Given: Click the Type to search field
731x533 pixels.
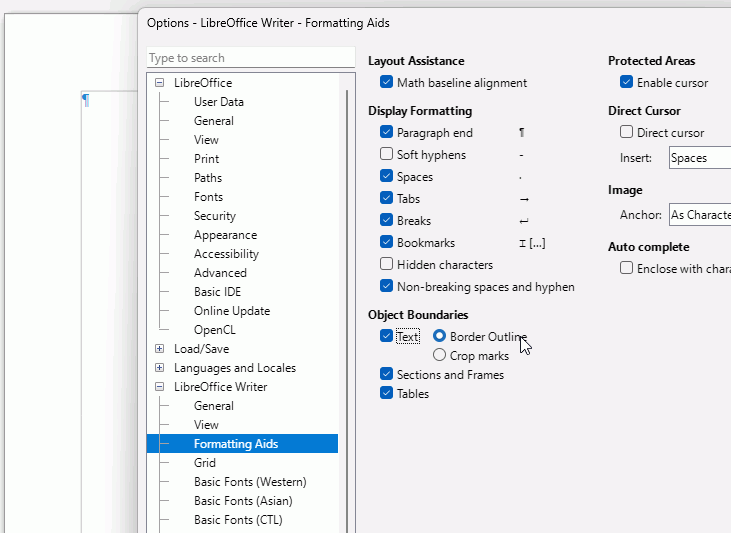Looking at the screenshot, I should click(x=250, y=58).
